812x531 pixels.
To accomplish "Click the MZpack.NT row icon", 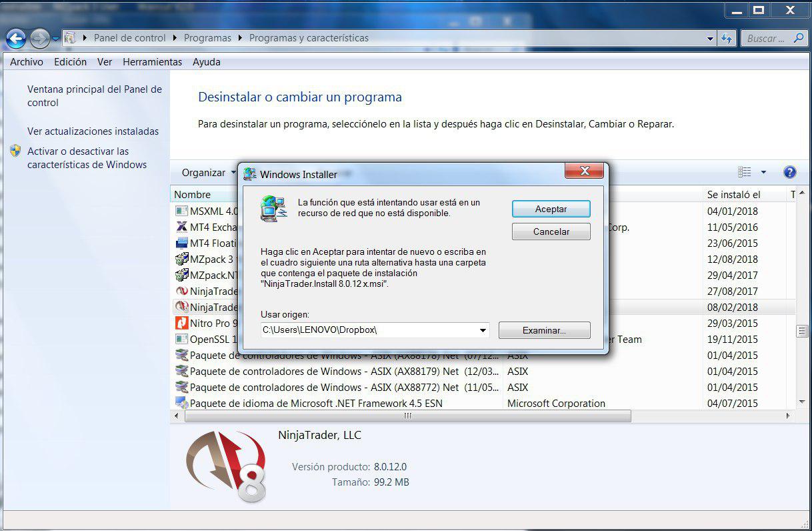I will [181, 275].
